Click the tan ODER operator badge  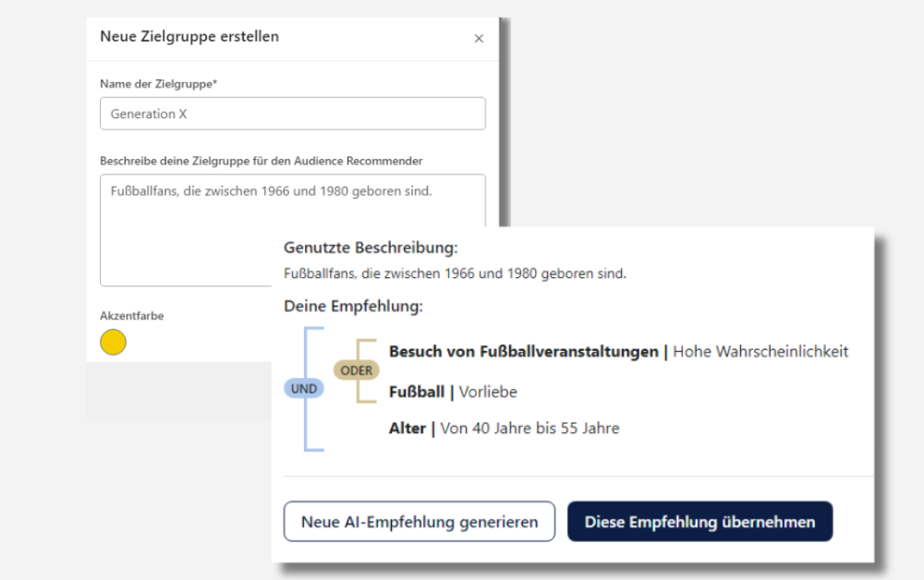(x=357, y=370)
